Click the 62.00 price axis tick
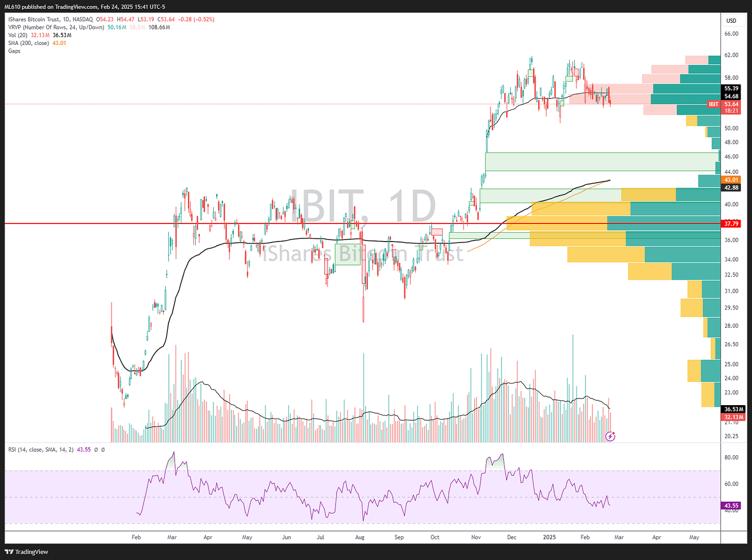Viewport: 752px width, 560px height. 731,55
